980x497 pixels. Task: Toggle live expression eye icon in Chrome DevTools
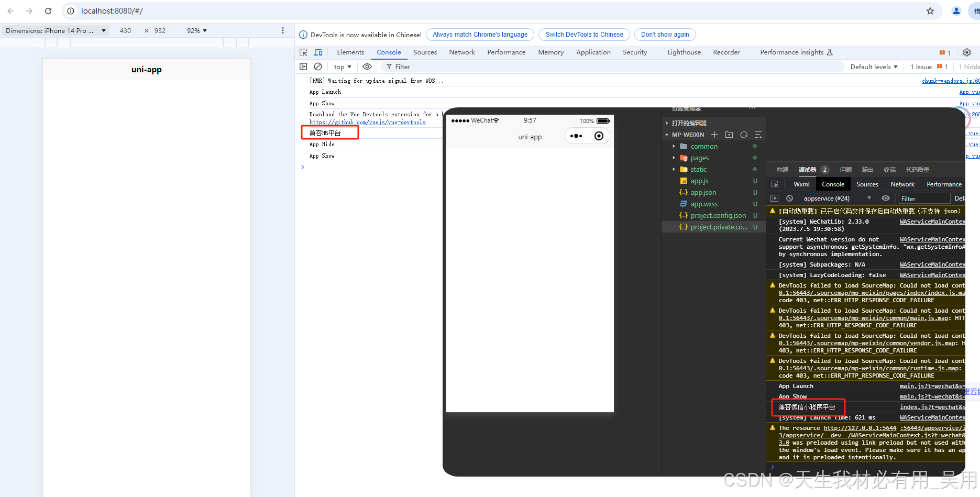pos(367,67)
